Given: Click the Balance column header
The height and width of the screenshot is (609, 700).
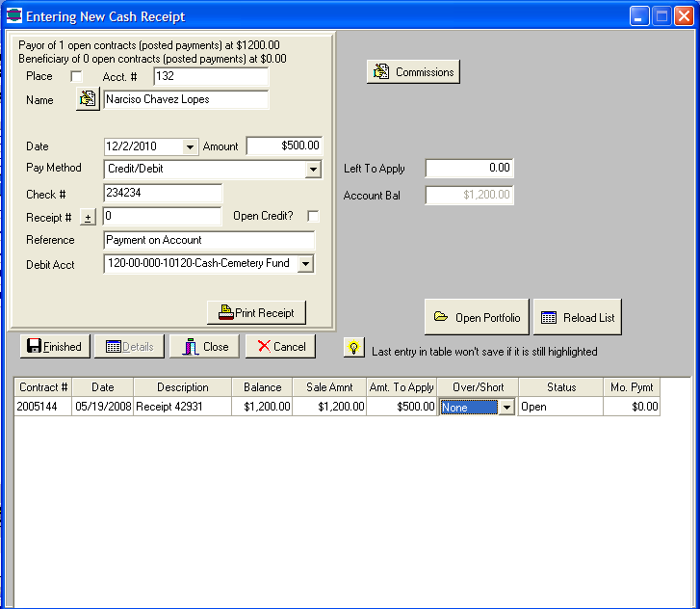Looking at the screenshot, I should point(262,387).
